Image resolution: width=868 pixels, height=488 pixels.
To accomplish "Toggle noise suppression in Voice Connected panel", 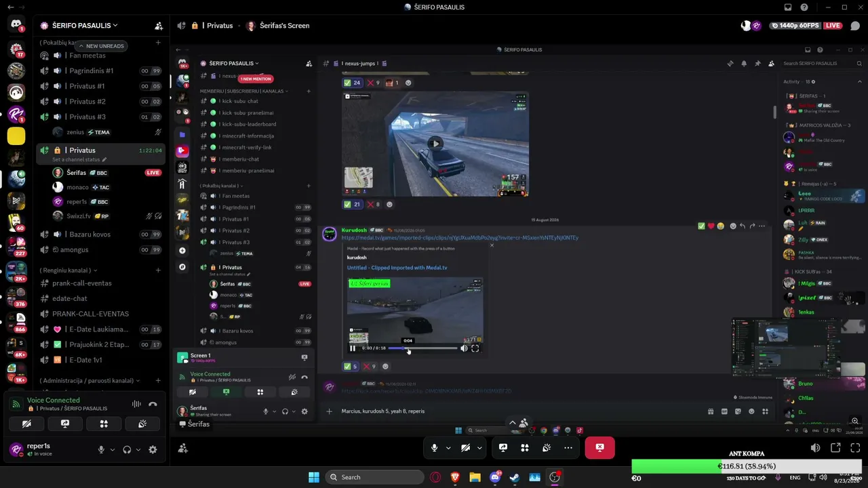I will 136,404.
